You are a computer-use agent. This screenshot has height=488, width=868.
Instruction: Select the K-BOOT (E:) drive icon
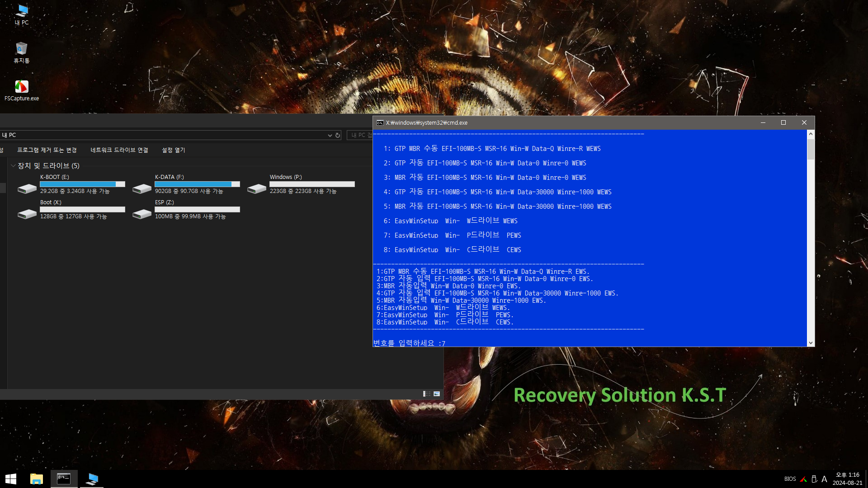click(x=27, y=188)
